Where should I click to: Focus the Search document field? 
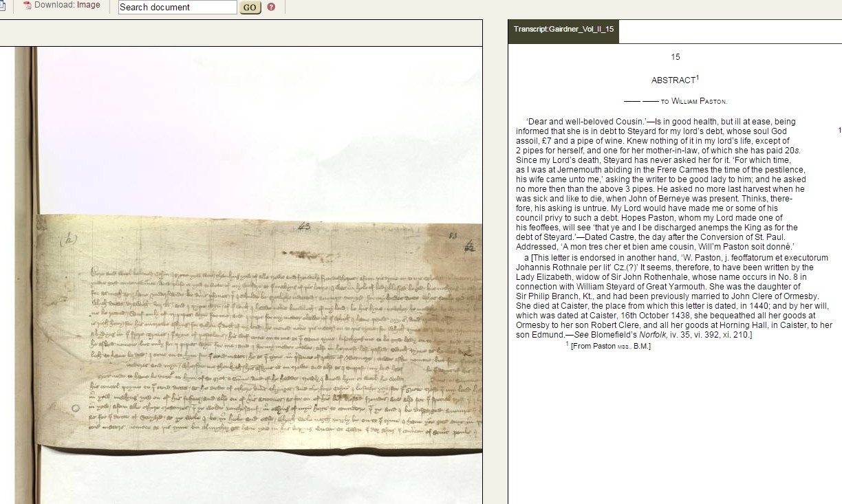(x=177, y=8)
